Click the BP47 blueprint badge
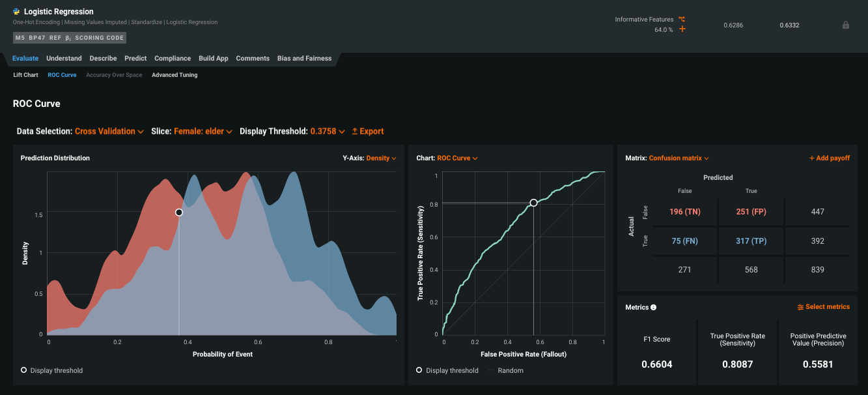868x395 pixels. coord(37,38)
